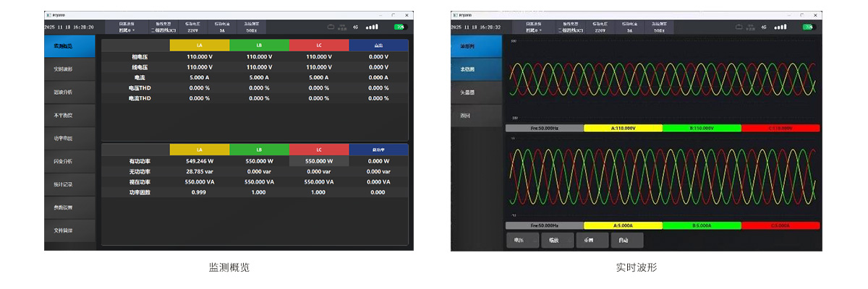The image size is (868, 289).
Task: Click the 549.246 W active power value
Action: tap(199, 161)
